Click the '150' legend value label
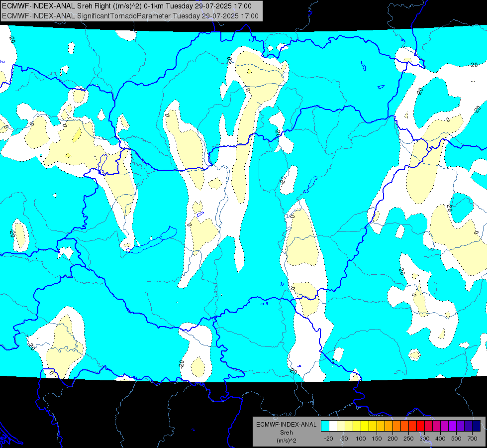This screenshot has height=448, width=487. pyautogui.click(x=377, y=439)
